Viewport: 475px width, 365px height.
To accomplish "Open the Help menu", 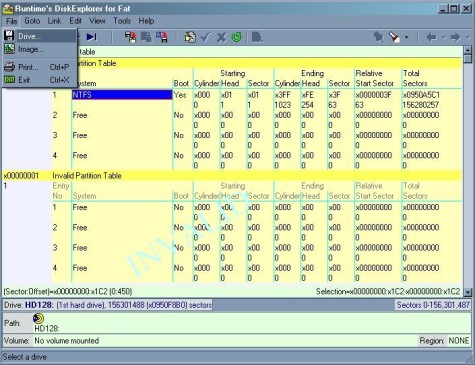I will 146,21.
